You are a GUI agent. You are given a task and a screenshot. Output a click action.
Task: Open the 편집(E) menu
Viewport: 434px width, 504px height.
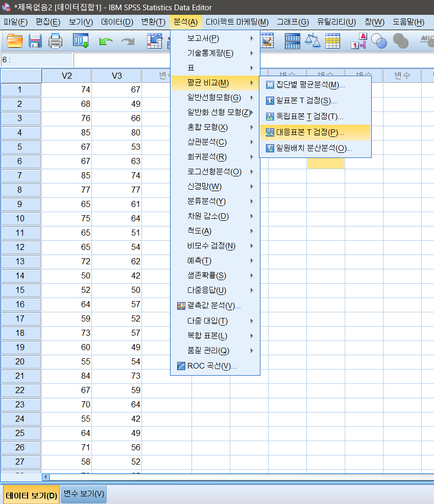click(x=48, y=22)
